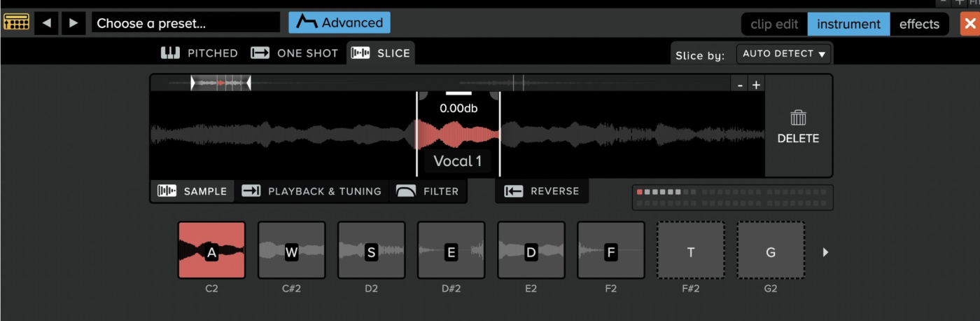980x321 pixels.
Task: Switch to clip edit tab
Action: pyautogui.click(x=774, y=24)
